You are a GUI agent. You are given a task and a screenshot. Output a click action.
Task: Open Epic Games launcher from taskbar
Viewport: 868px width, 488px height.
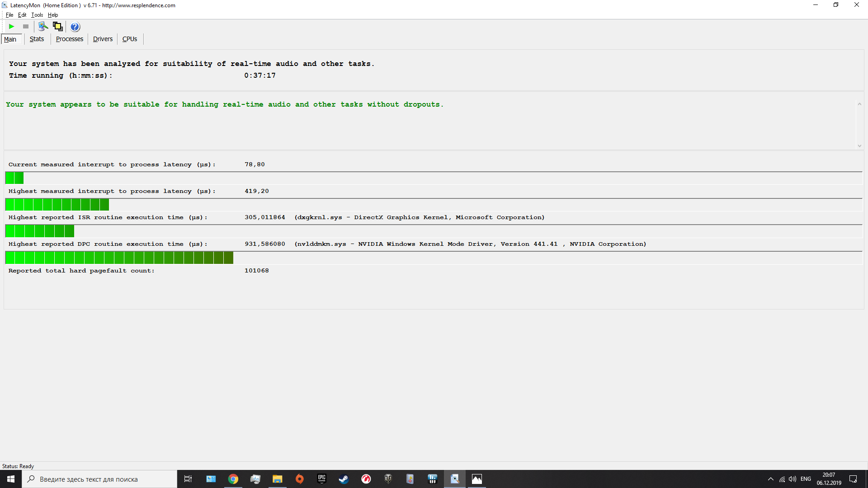(x=321, y=479)
